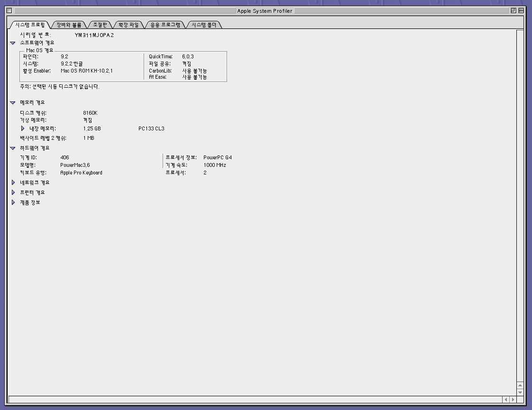Expand the 제품 정보 section
The height and width of the screenshot is (410, 532).
tap(13, 202)
